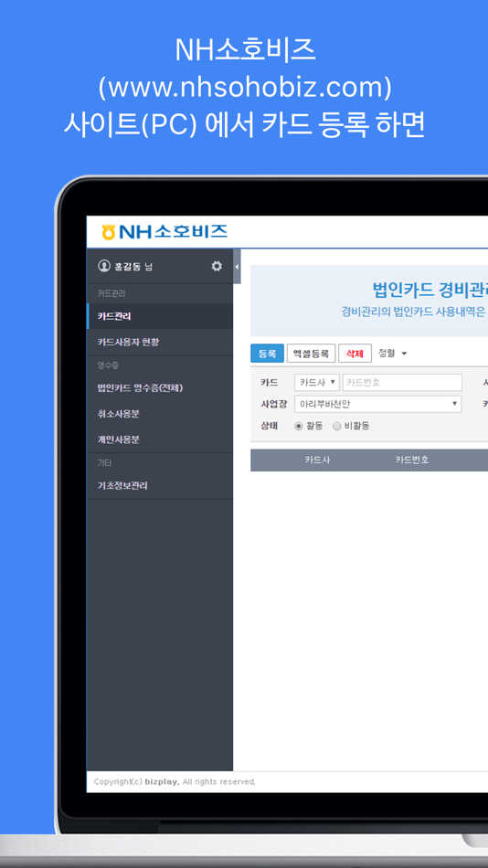Click the blue 등록 button
This screenshot has width=488, height=868.
[x=267, y=354]
